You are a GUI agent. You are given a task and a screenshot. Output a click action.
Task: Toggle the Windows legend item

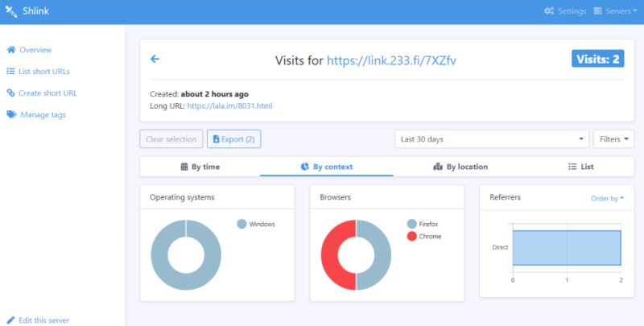point(256,224)
